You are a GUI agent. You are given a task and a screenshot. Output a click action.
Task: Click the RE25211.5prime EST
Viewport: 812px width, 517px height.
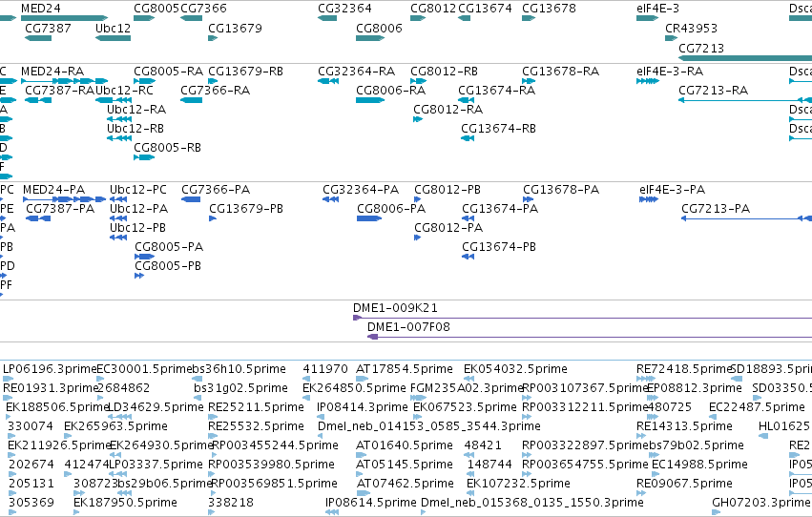[213, 417]
